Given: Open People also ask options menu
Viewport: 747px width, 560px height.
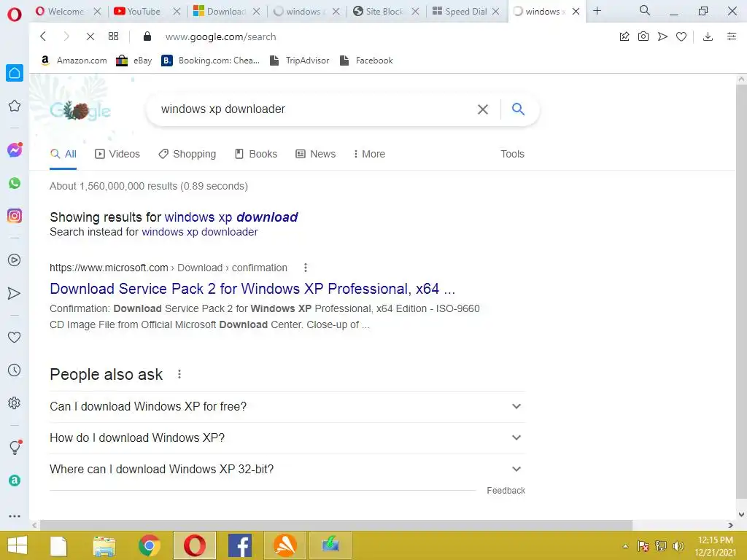Looking at the screenshot, I should 179,374.
